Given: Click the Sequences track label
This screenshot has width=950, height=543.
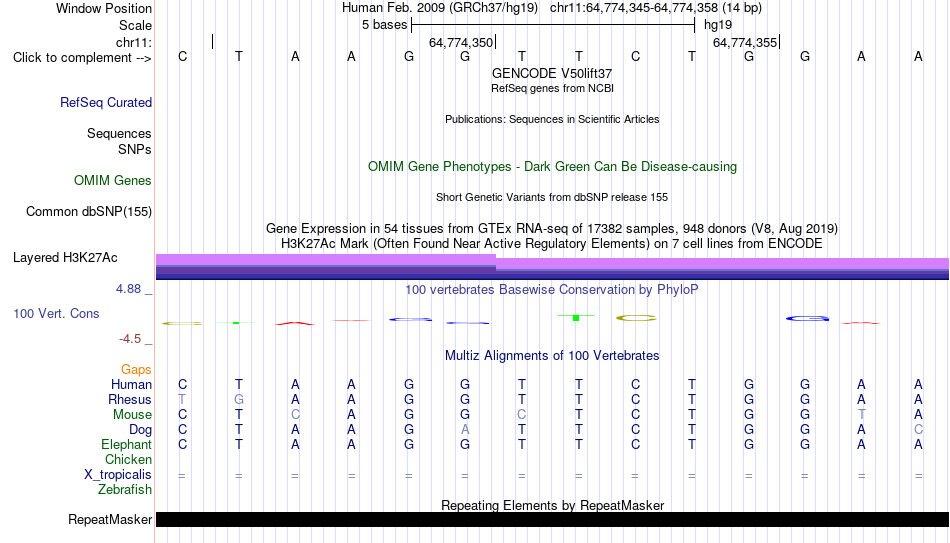Looking at the screenshot, I should click(x=119, y=133).
